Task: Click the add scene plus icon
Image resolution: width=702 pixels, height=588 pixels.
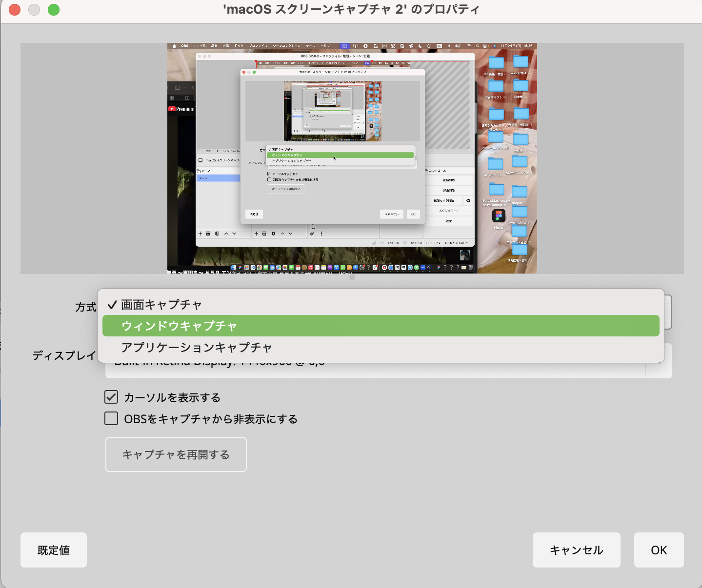Action: pyautogui.click(x=200, y=234)
